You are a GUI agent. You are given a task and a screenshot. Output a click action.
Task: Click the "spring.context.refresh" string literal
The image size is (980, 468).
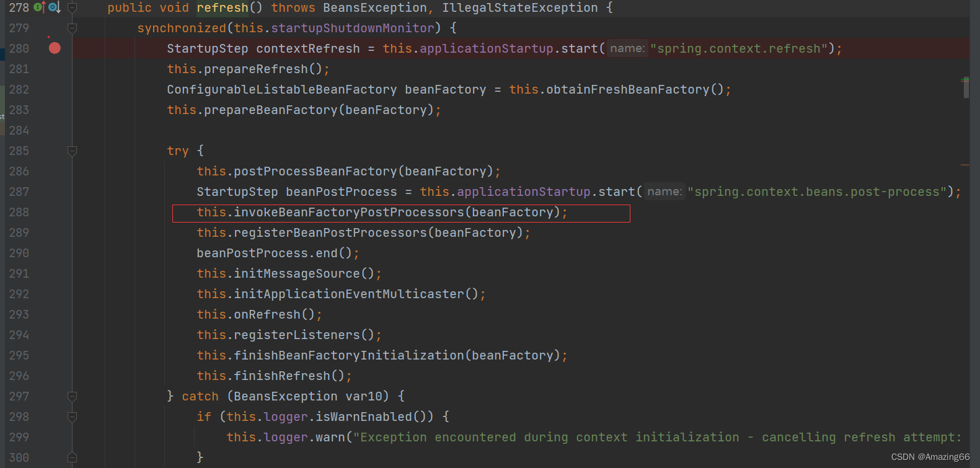click(739, 48)
